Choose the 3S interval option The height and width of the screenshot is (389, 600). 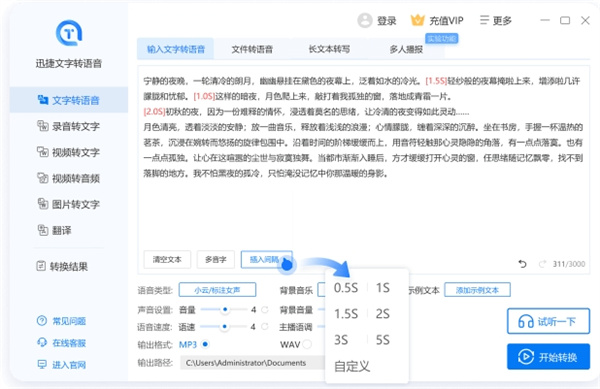point(341,340)
